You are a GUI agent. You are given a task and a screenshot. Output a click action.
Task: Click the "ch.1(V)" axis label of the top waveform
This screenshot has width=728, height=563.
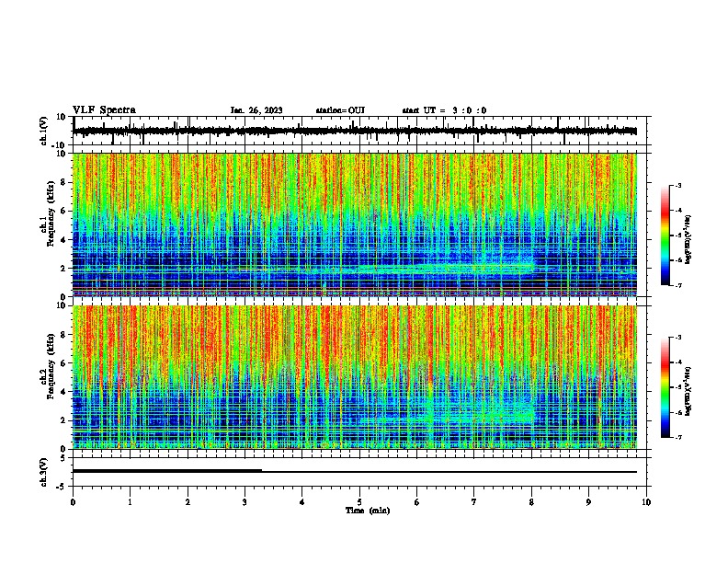(x=44, y=131)
